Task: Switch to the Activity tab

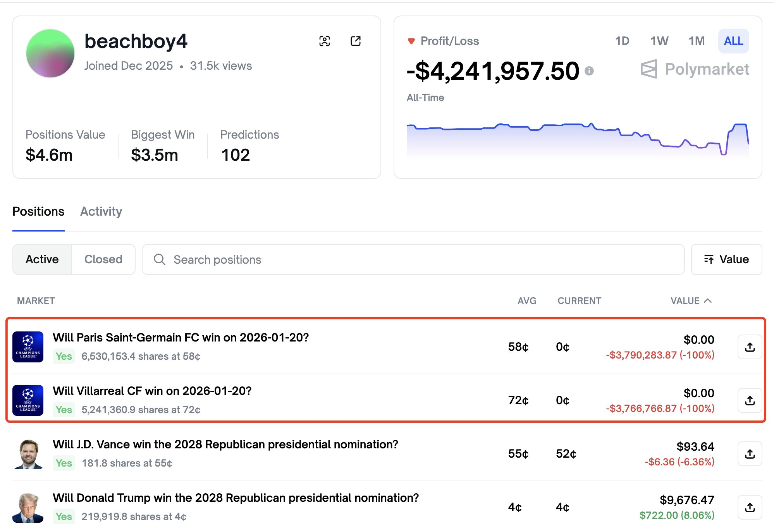Action: tap(101, 211)
